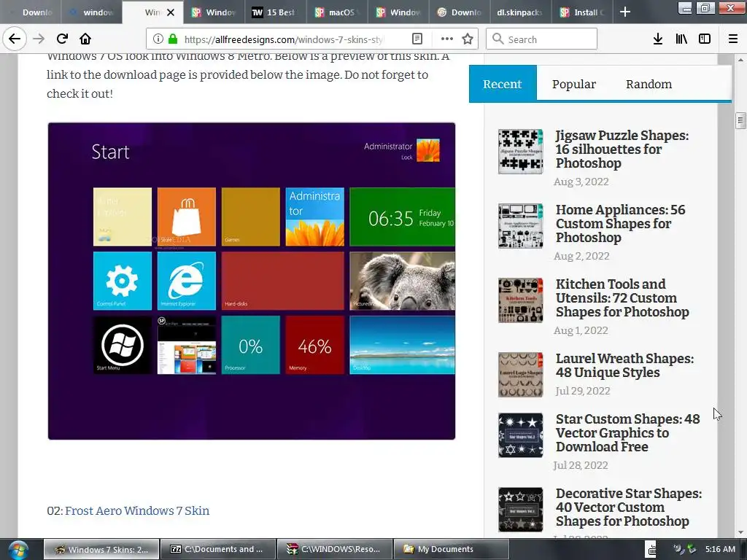Bookmark this page with star icon
The width and height of the screenshot is (747, 560).
pyautogui.click(x=468, y=39)
